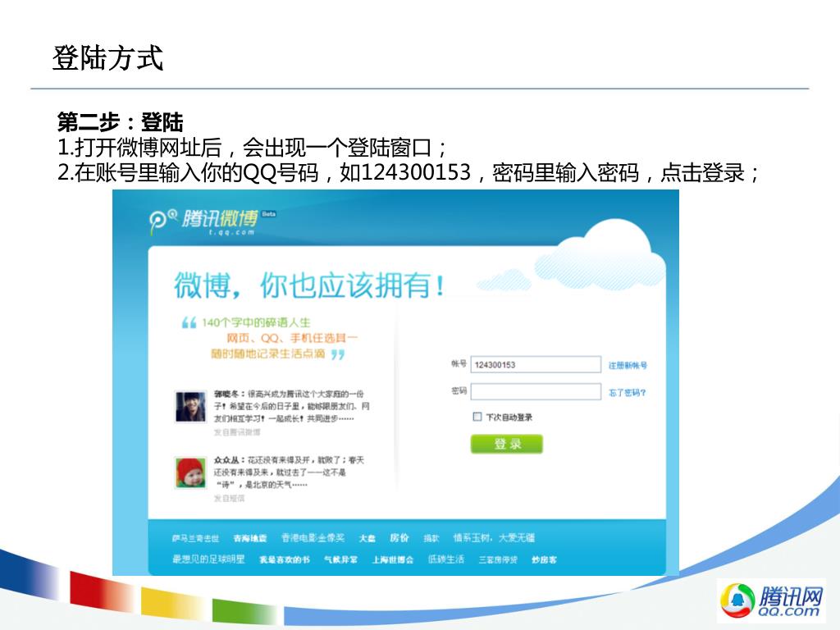
Task: Click the 郭晓冬 username in the post
Action: (226, 394)
